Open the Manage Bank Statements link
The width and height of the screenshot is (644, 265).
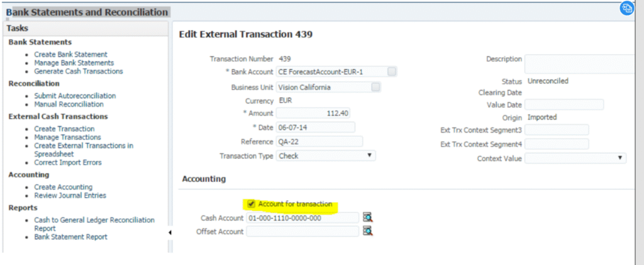pos(74,63)
